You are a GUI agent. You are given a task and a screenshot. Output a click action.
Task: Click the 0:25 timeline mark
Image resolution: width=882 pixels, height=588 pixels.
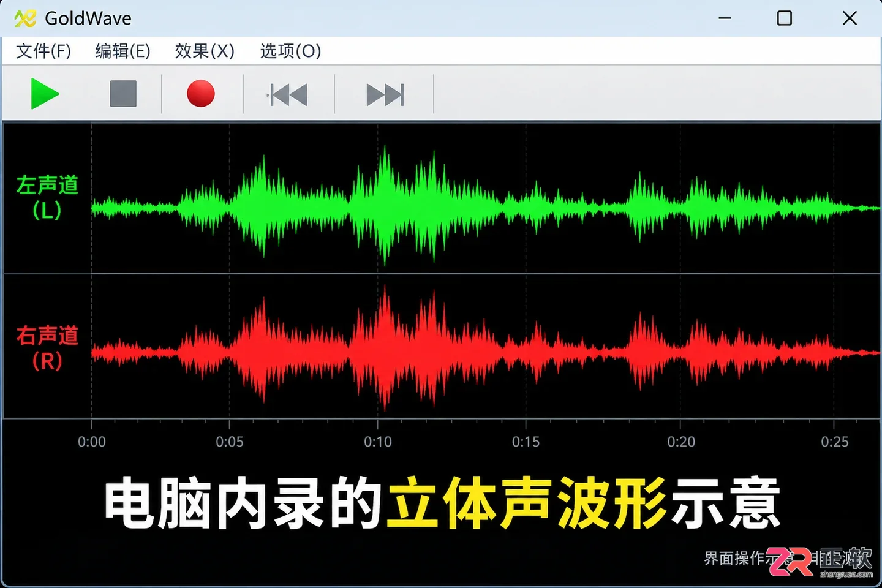835,442
